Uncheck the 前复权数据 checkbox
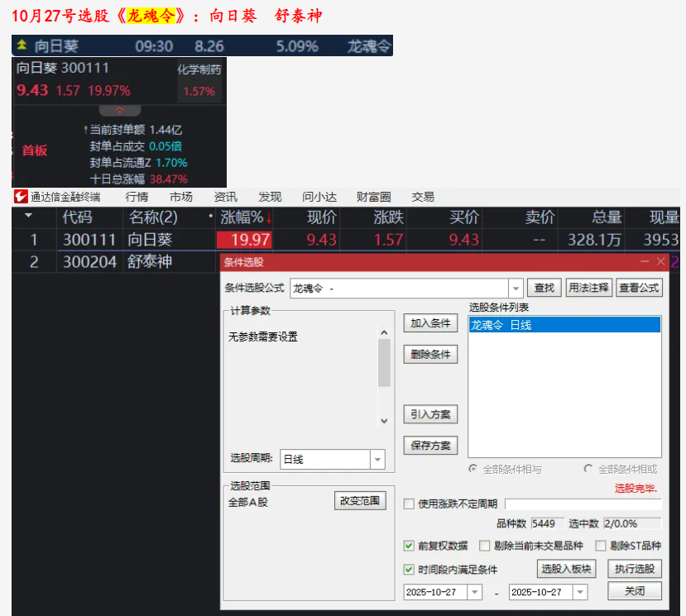The image size is (686, 616). pyautogui.click(x=409, y=546)
